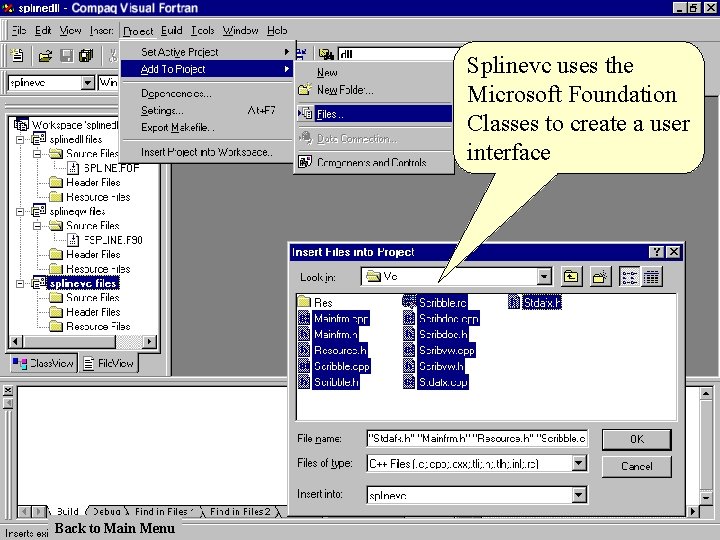This screenshot has width=720, height=540.
Task: Select Stdafx.cpp file in list
Action: [x=435, y=382]
